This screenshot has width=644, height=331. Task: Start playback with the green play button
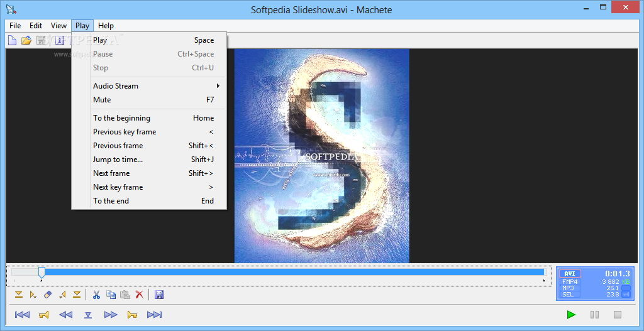click(x=571, y=315)
